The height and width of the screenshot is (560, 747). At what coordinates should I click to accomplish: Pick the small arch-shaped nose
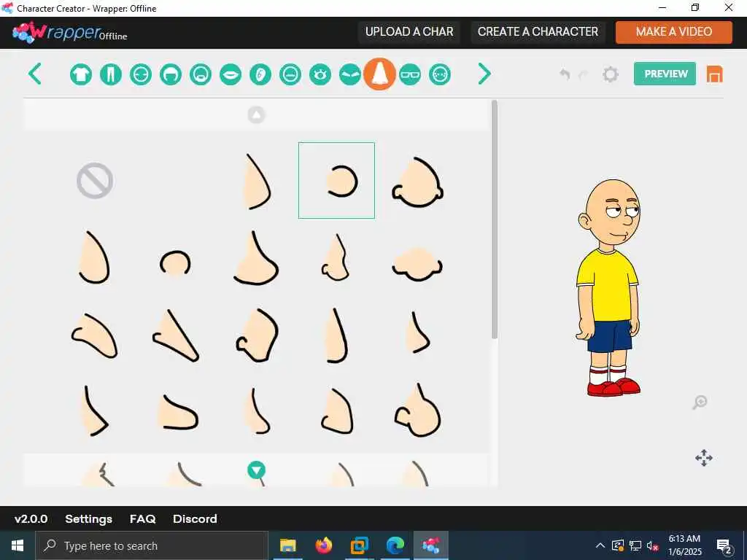[x=175, y=263]
